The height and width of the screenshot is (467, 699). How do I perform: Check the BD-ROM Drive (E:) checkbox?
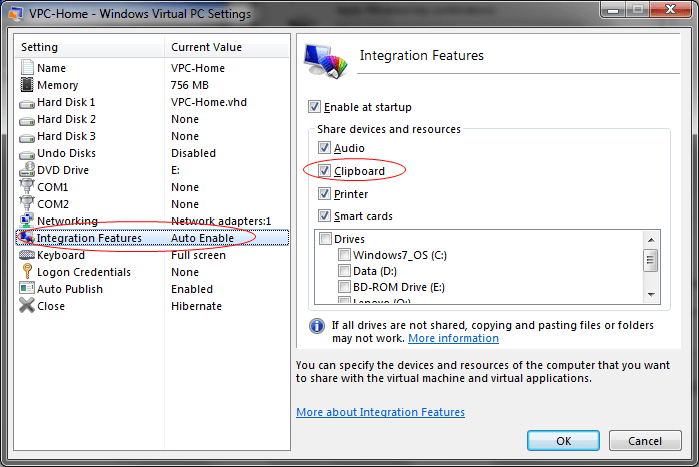[344, 286]
